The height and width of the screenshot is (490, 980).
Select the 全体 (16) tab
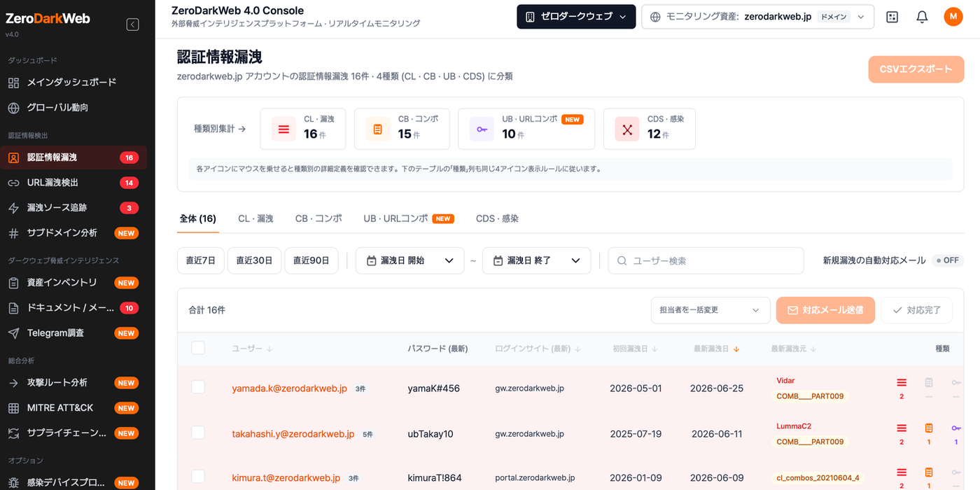198,218
